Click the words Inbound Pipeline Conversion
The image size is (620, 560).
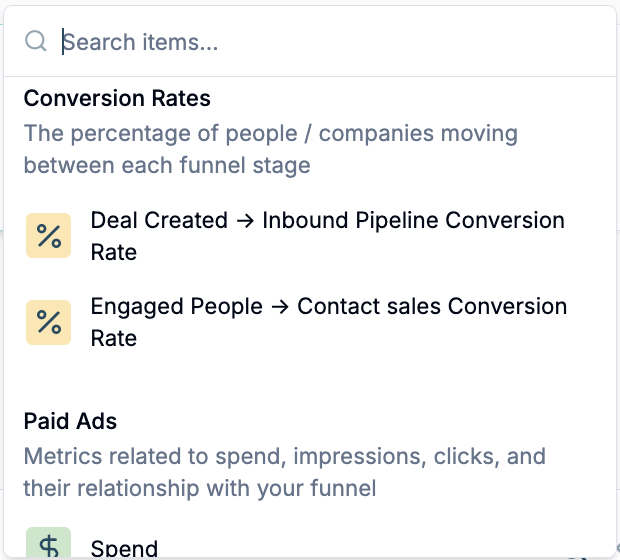tap(414, 220)
